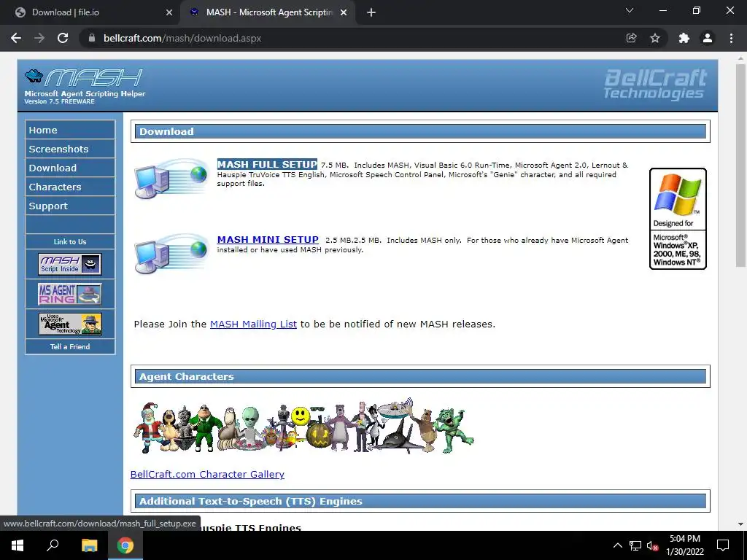Screen dimensions: 747x560
Task: Close the MASH tab
Action: 344,12
